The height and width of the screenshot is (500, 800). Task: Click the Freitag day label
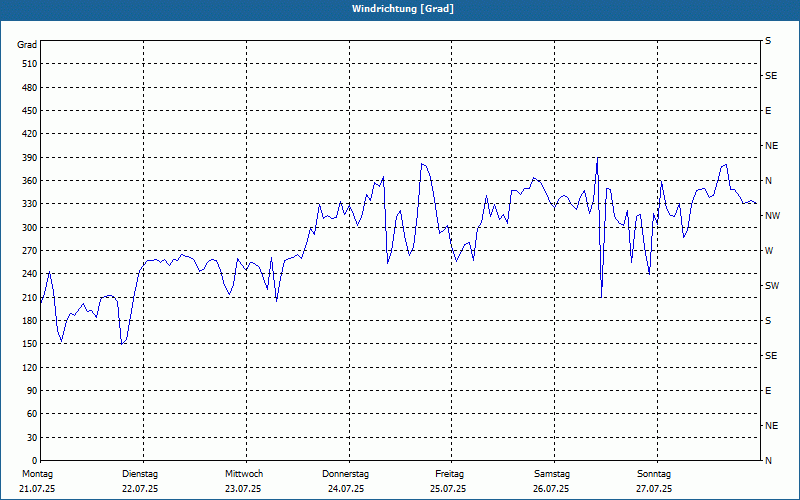pyautogui.click(x=449, y=474)
